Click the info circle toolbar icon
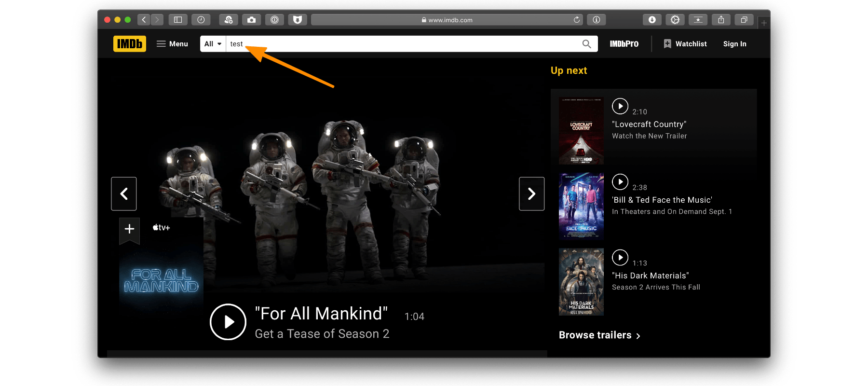868x386 pixels. coord(597,20)
